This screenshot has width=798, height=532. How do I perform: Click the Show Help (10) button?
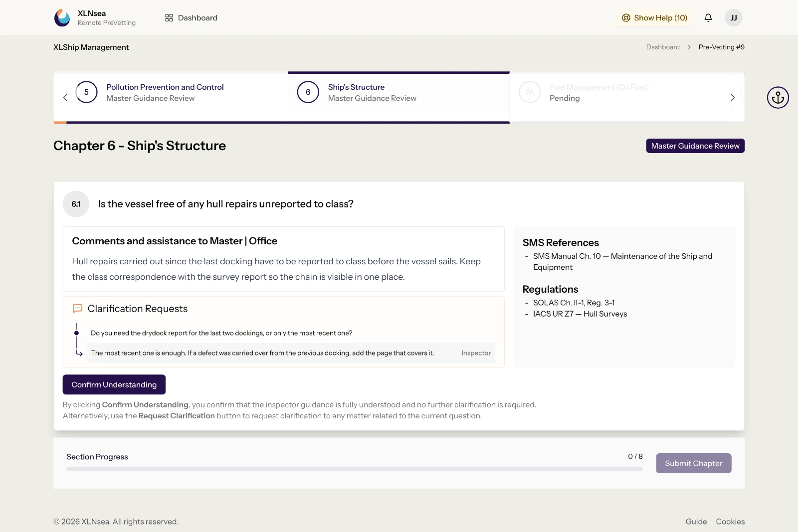pos(654,18)
